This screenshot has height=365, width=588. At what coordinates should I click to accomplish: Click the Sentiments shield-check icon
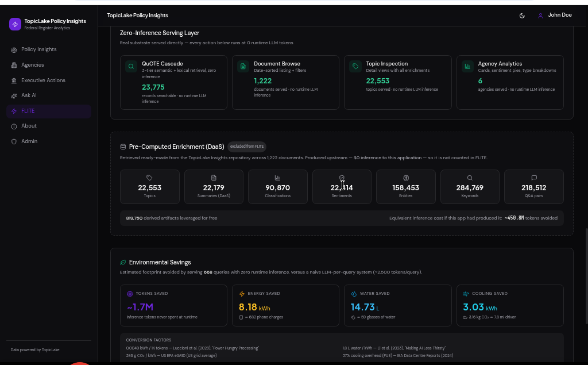[x=342, y=178]
